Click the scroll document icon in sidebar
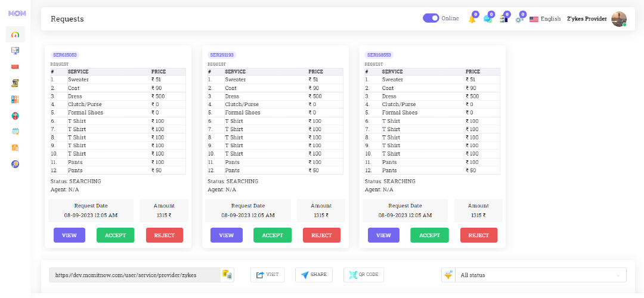Image resolution: width=644 pixels, height=298 pixels. tap(15, 83)
